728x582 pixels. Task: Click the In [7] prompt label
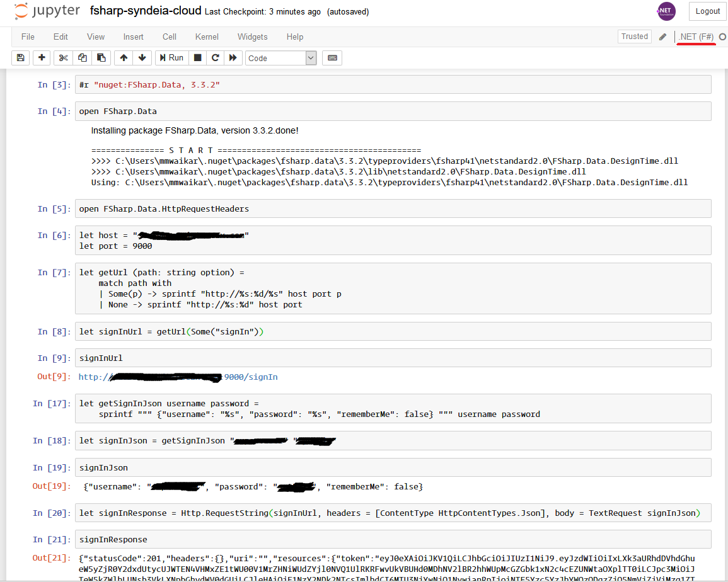pos(54,273)
